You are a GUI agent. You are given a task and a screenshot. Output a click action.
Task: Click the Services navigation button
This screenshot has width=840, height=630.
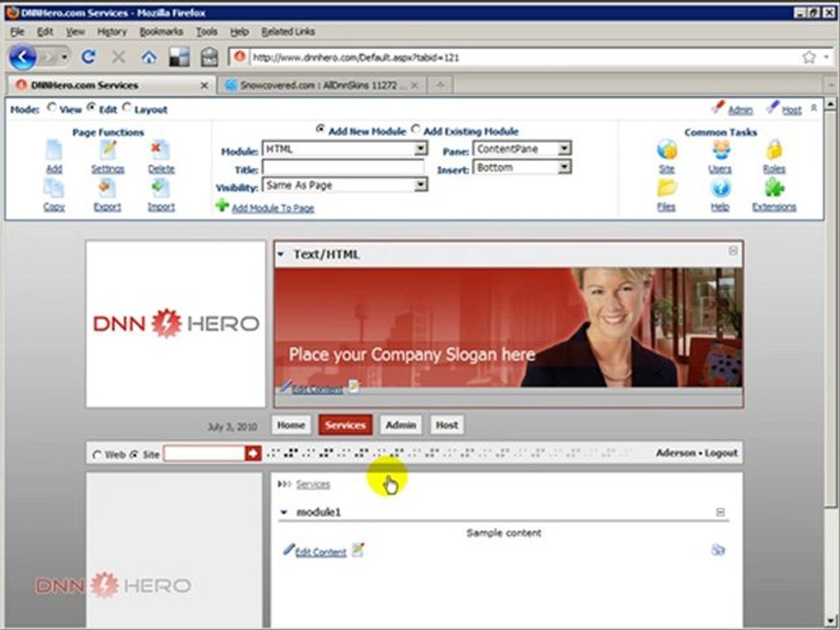point(345,425)
